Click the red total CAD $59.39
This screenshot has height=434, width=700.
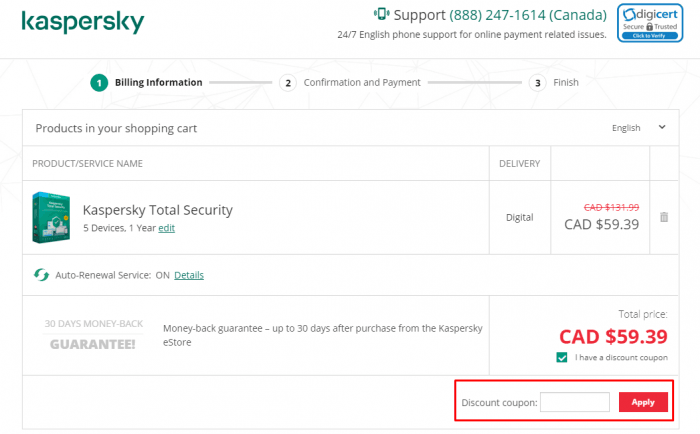pyautogui.click(x=613, y=336)
